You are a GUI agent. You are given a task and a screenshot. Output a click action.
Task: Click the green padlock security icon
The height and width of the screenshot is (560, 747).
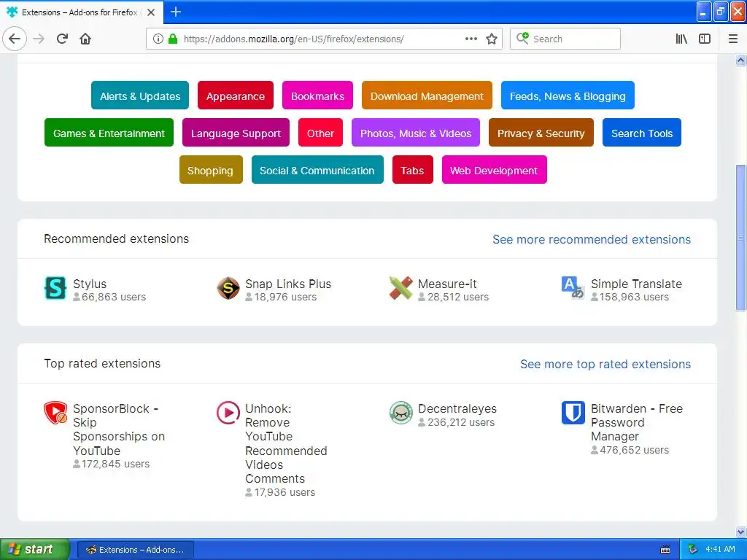pyautogui.click(x=173, y=39)
